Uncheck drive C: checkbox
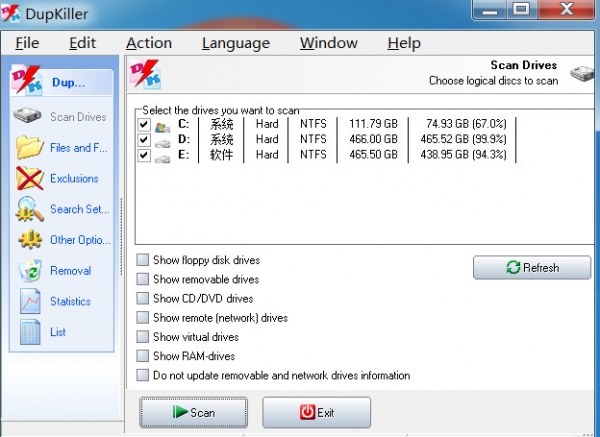The height and width of the screenshot is (437, 600). [144, 125]
